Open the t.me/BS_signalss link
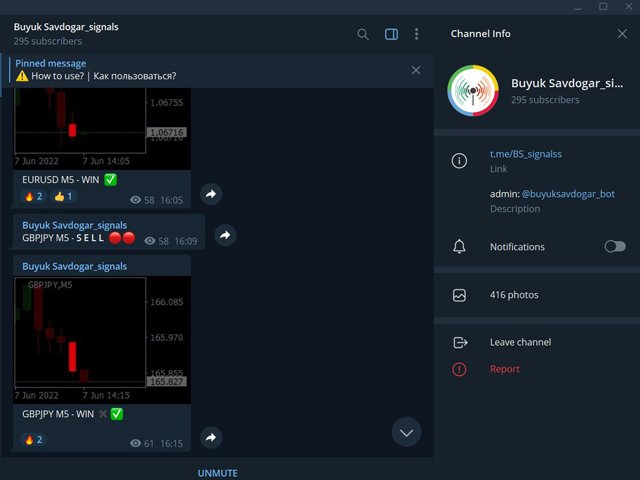The height and width of the screenshot is (480, 640). 525,154
